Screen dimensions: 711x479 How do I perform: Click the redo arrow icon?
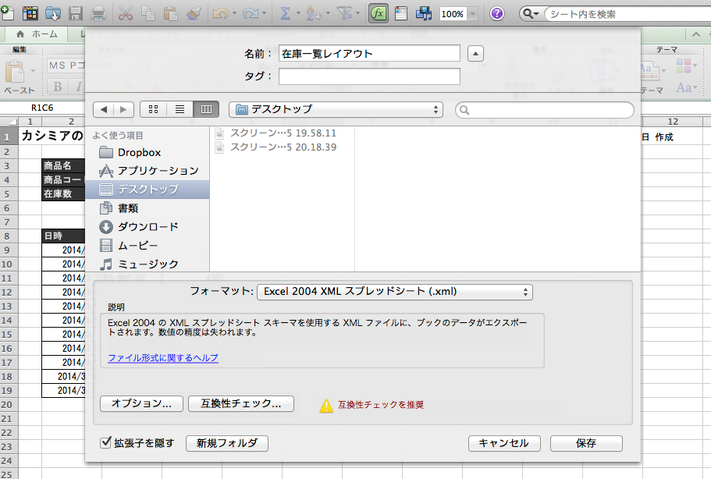pos(250,14)
